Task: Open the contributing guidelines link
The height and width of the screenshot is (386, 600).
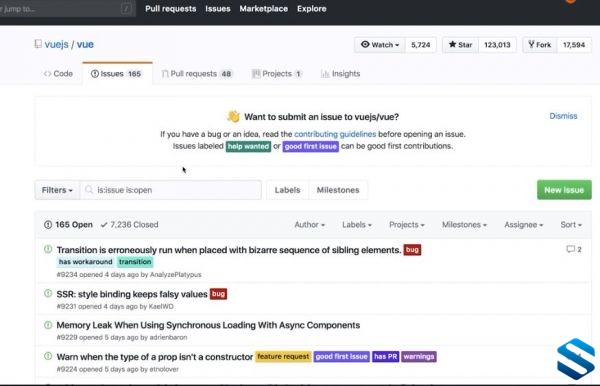Action: click(x=335, y=134)
